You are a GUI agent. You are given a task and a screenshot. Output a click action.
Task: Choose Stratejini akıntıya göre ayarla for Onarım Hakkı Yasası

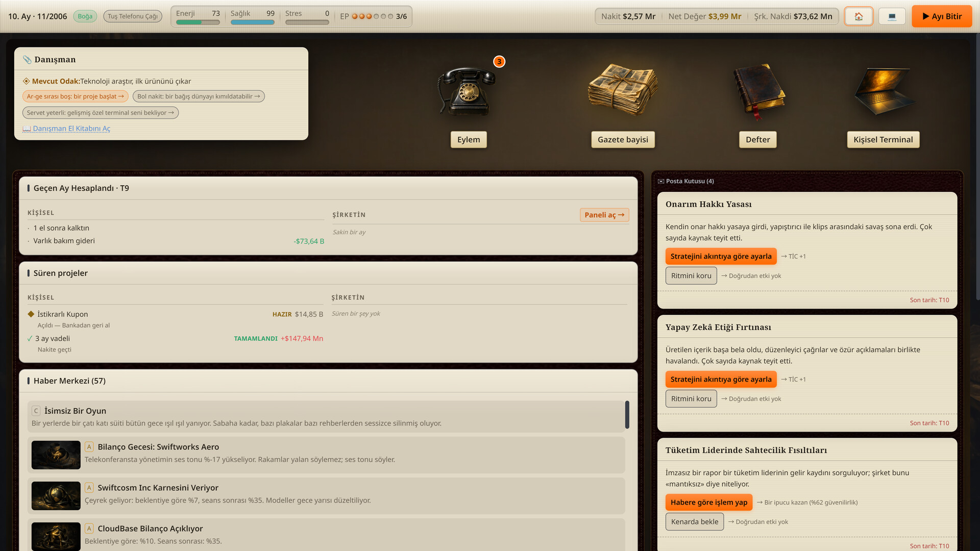(x=721, y=256)
